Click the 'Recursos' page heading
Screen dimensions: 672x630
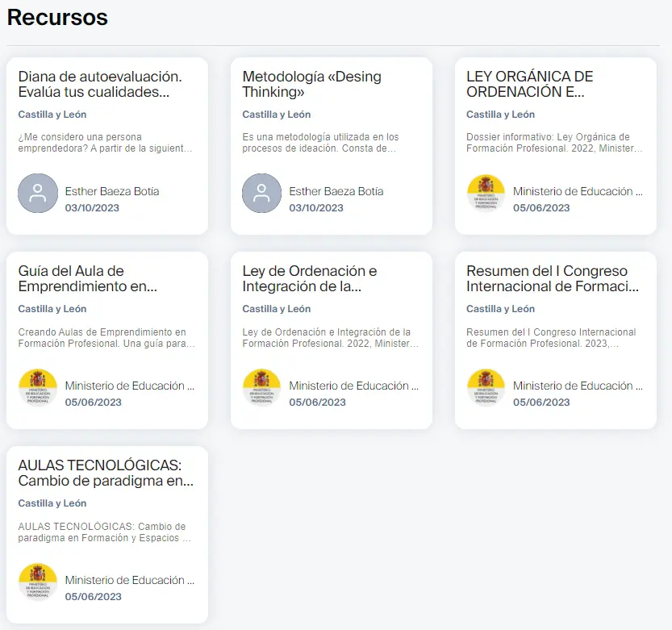coord(57,18)
